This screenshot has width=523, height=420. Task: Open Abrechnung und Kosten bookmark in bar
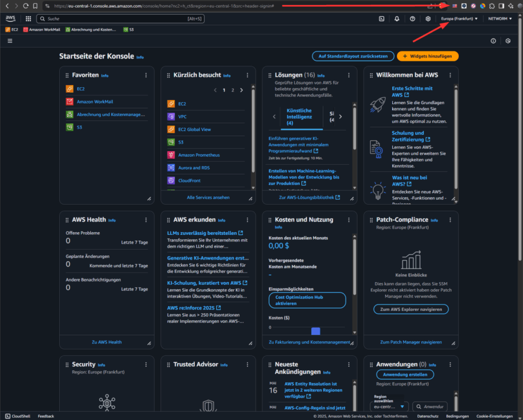(91, 30)
